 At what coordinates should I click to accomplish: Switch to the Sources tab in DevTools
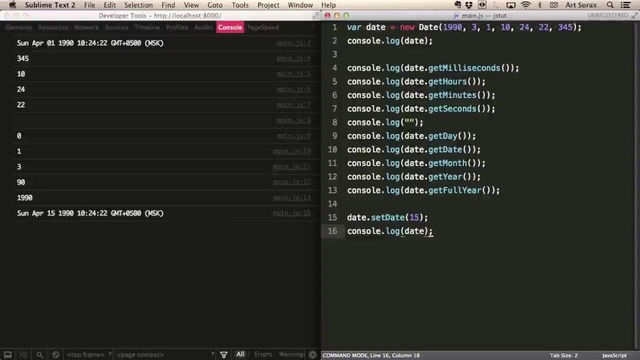tap(117, 27)
